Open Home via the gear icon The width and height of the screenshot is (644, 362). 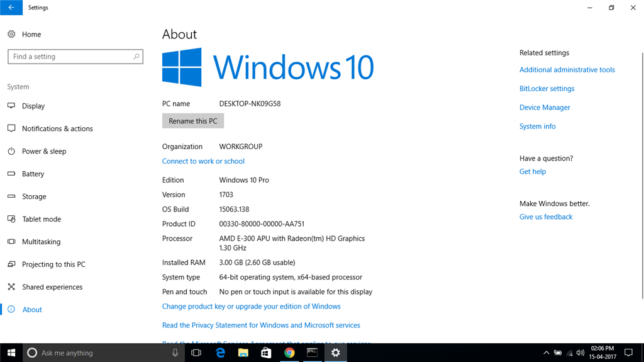coord(11,34)
